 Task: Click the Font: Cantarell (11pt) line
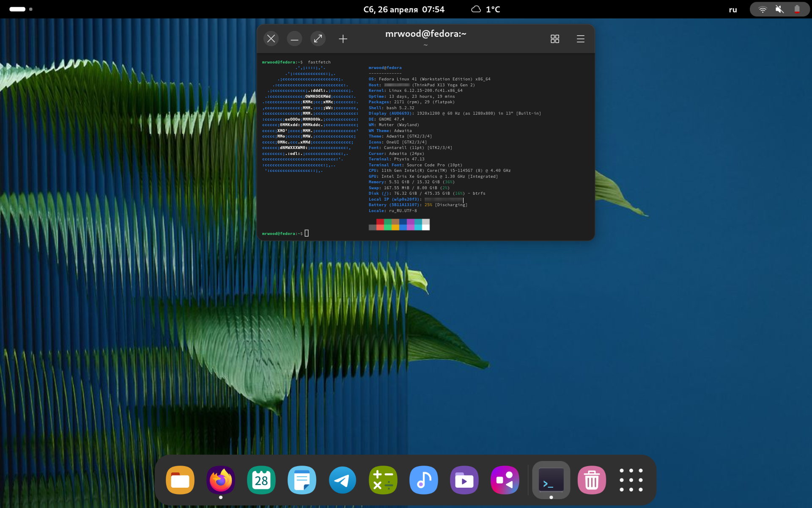click(x=410, y=148)
